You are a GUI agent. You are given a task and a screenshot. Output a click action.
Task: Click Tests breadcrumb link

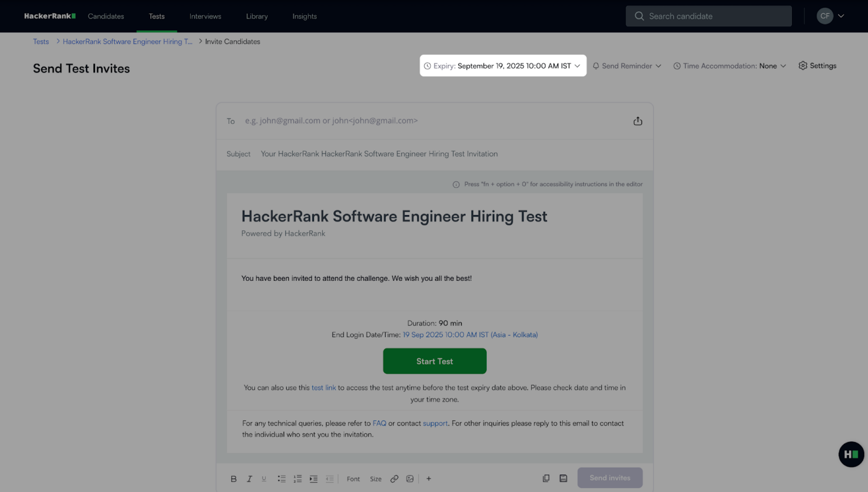[41, 41]
